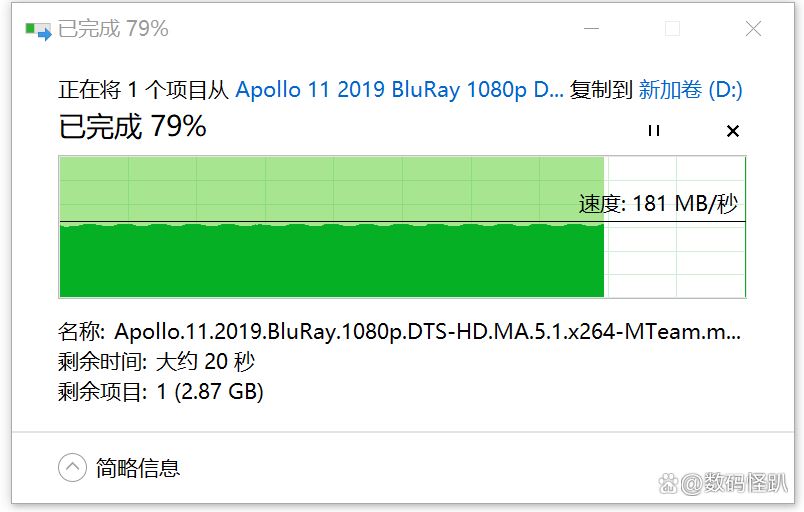This screenshot has height=512, width=804.
Task: Open the Apollo 11 source folder link
Action: point(399,90)
